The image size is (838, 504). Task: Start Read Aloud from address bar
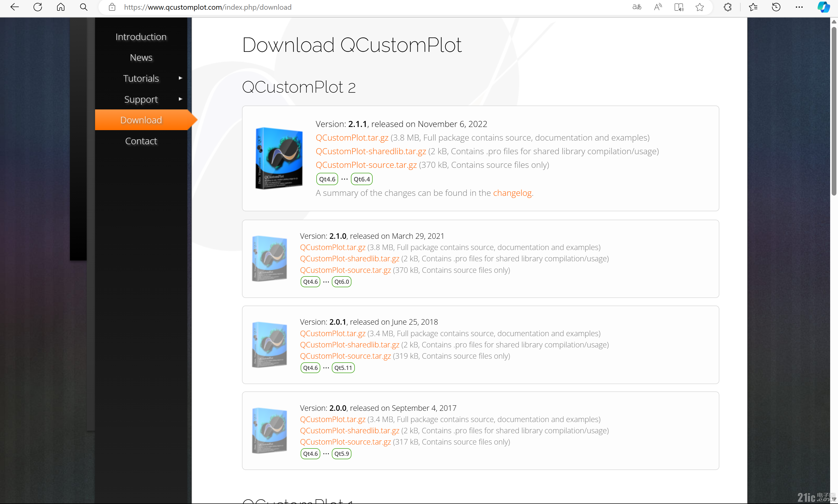click(x=658, y=7)
